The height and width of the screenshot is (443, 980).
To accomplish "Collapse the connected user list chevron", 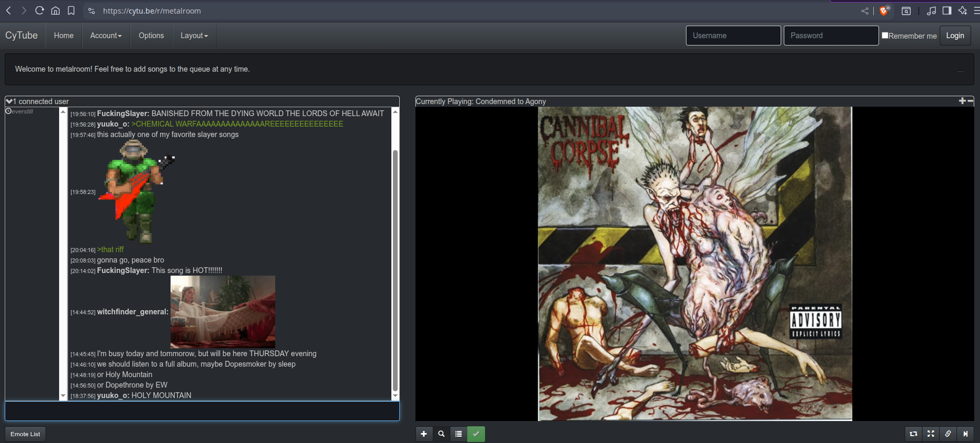I will [9, 101].
